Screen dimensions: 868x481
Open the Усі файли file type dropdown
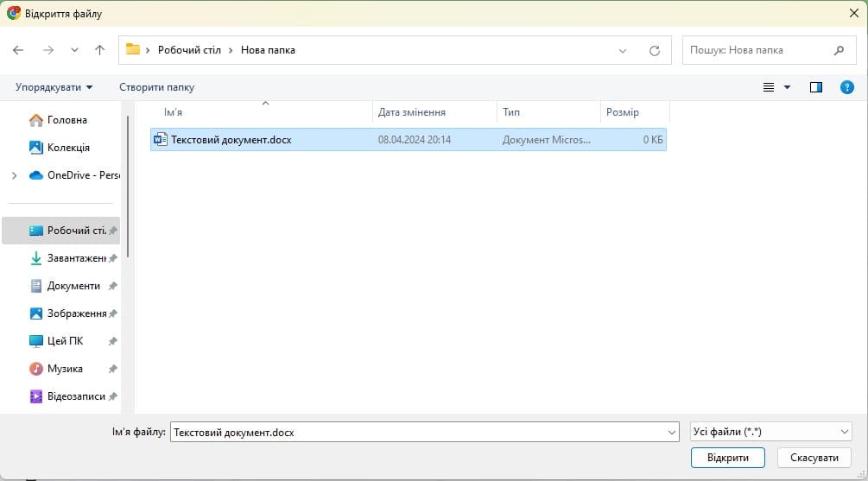coord(771,432)
